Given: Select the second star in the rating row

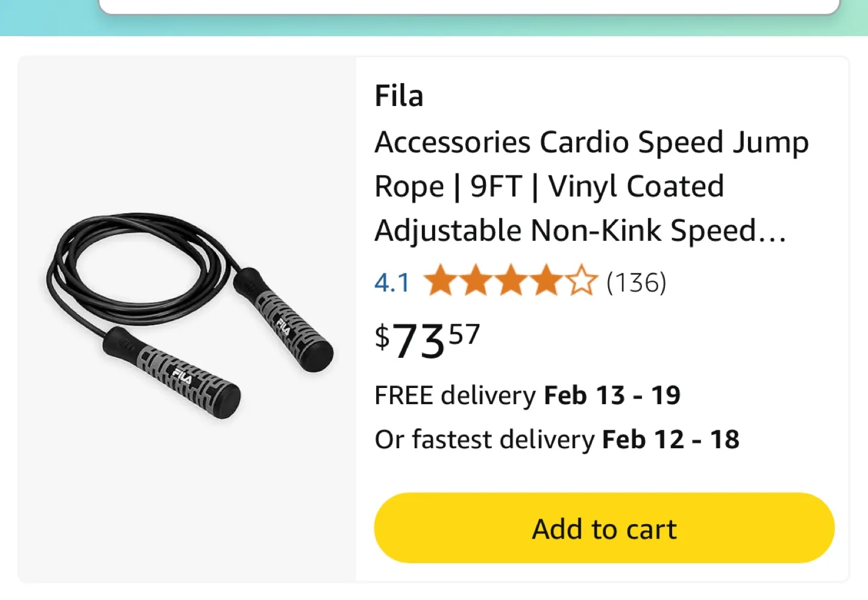Looking at the screenshot, I should [476, 281].
